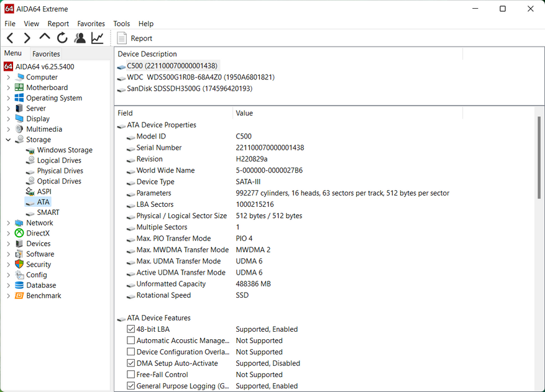Open the graph chart toolbar icon

point(97,39)
